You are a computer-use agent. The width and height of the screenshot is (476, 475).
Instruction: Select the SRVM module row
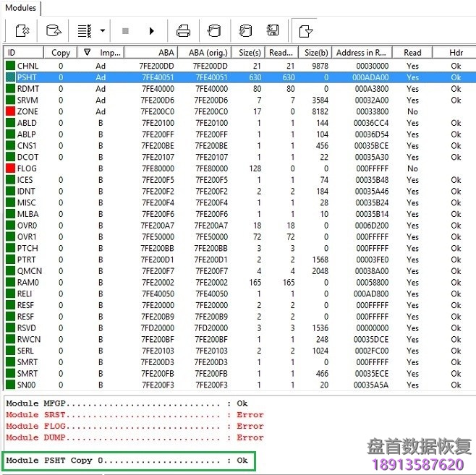(240, 100)
